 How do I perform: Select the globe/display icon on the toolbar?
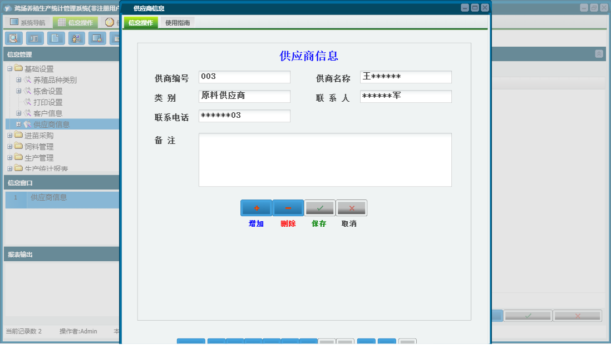(97, 38)
